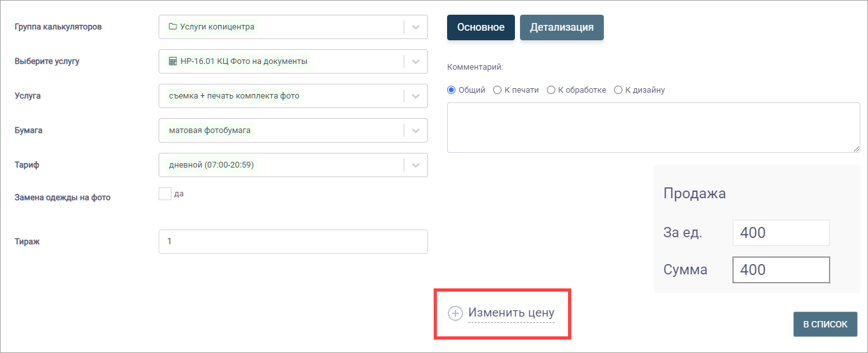Switch to the Детализация tab

point(562,27)
